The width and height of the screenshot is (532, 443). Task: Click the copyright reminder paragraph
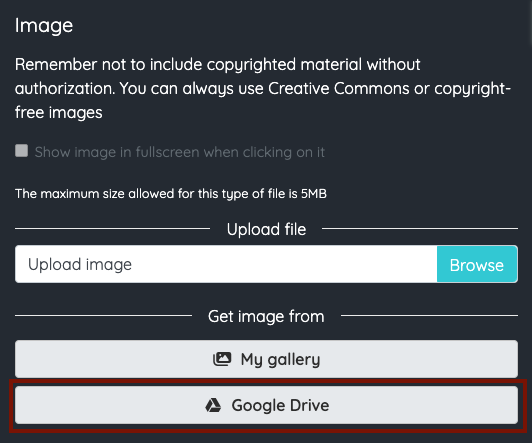click(263, 89)
